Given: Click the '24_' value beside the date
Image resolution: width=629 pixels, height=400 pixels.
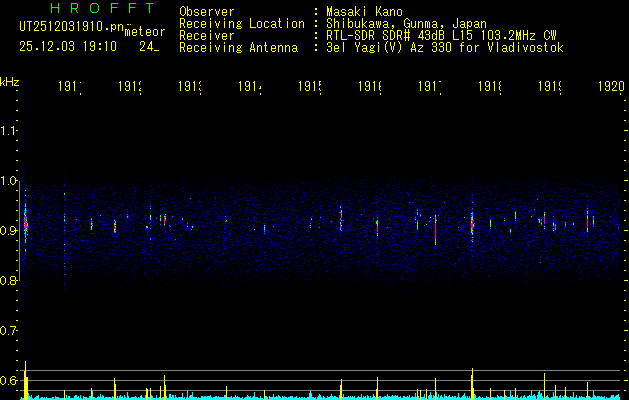Looking at the screenshot, I should (149, 47).
